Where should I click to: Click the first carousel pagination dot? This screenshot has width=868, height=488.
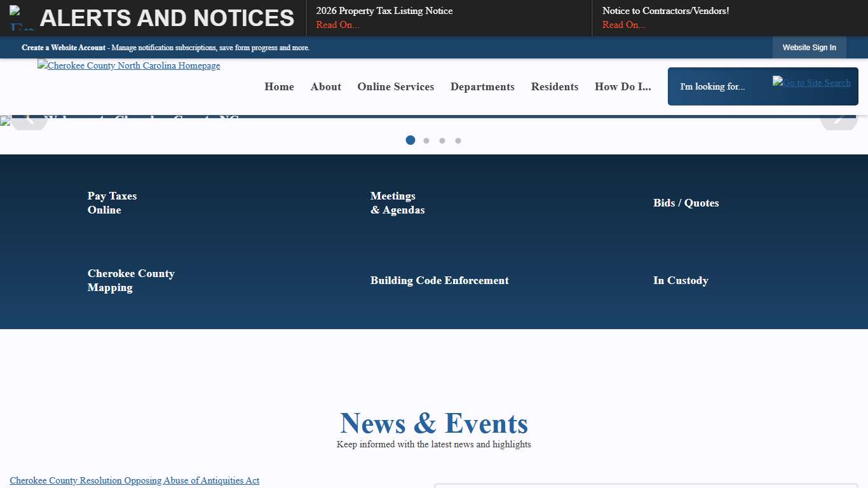(410, 140)
